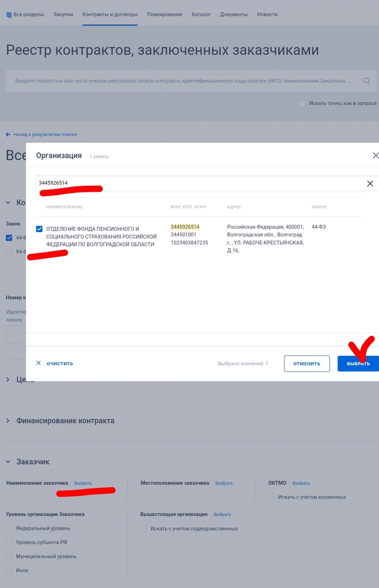Image resolution: width=379 pixels, height=588 pixels.
Task: Collapse the Заказчик section
Action: point(8,462)
